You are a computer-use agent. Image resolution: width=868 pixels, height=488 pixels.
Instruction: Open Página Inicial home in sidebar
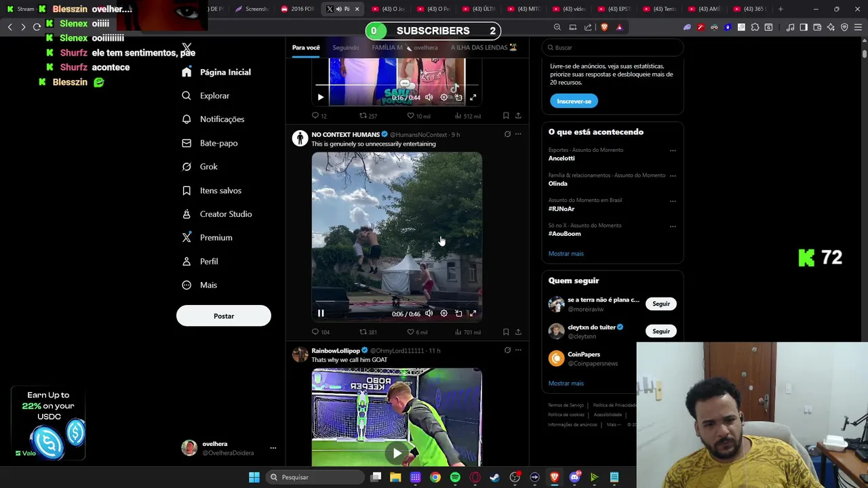point(217,72)
